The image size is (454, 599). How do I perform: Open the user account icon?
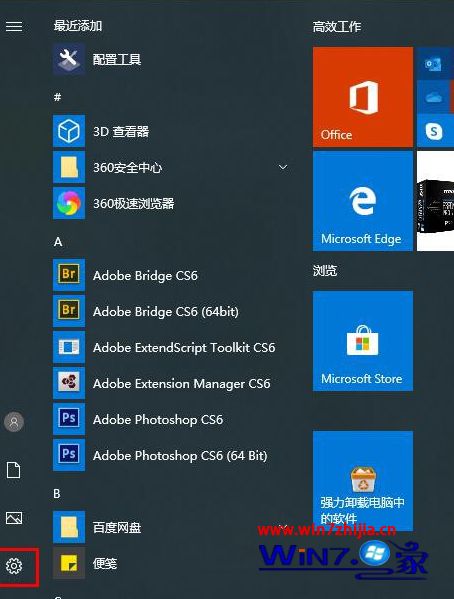(x=14, y=422)
